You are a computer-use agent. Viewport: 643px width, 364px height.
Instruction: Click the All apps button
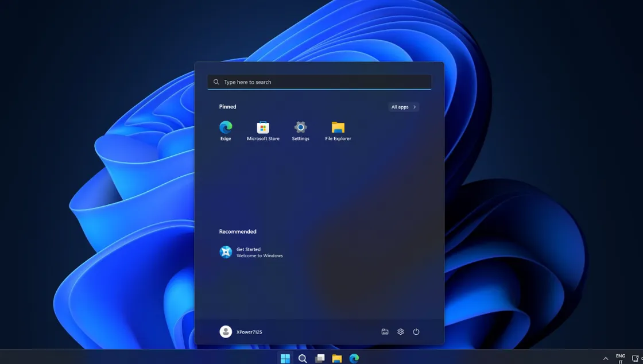pyautogui.click(x=403, y=107)
